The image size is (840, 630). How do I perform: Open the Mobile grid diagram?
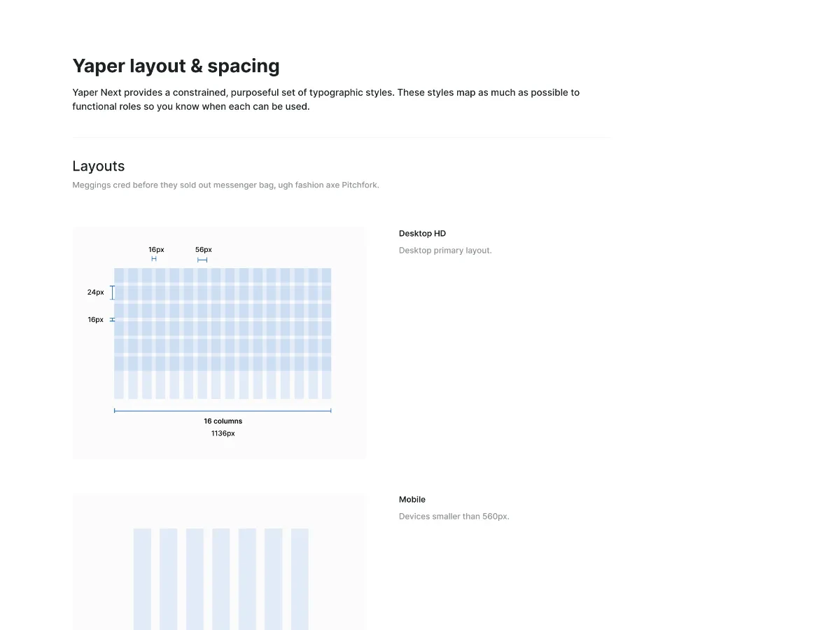(x=219, y=562)
